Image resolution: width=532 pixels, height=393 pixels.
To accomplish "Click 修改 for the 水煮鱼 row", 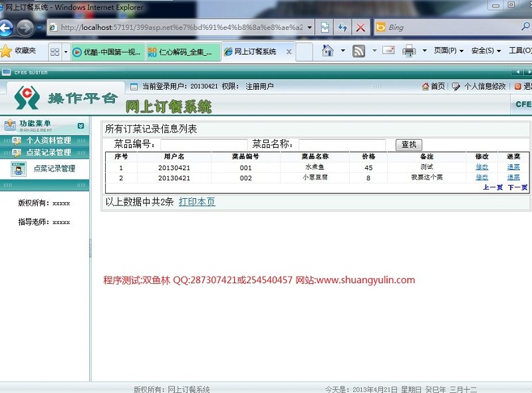I will click(x=481, y=167).
